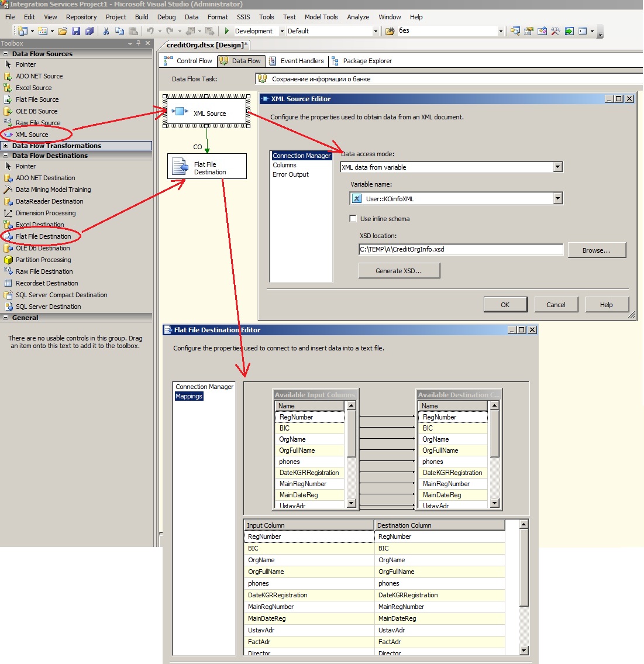
Task: Switch to the Control Flow tab
Action: [188, 61]
